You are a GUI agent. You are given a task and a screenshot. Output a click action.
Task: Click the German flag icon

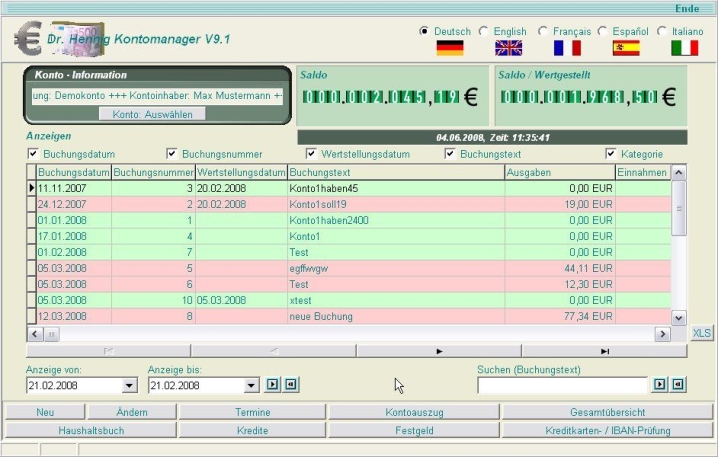point(450,47)
